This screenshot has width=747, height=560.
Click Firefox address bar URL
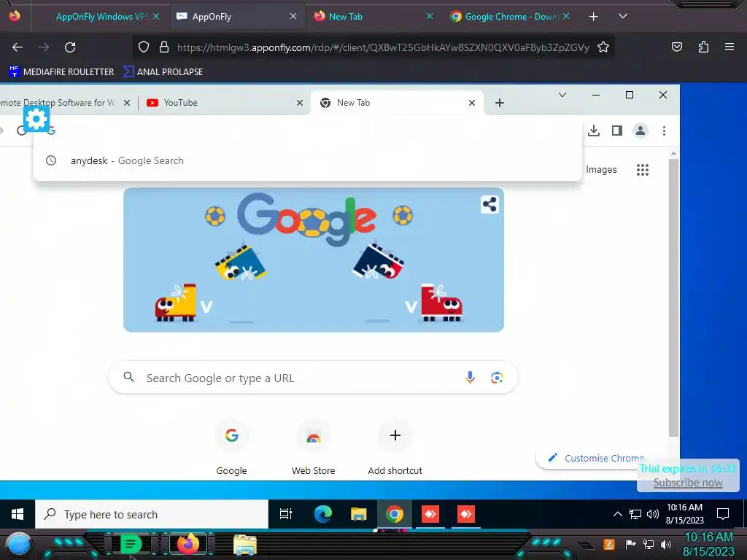coord(383,47)
